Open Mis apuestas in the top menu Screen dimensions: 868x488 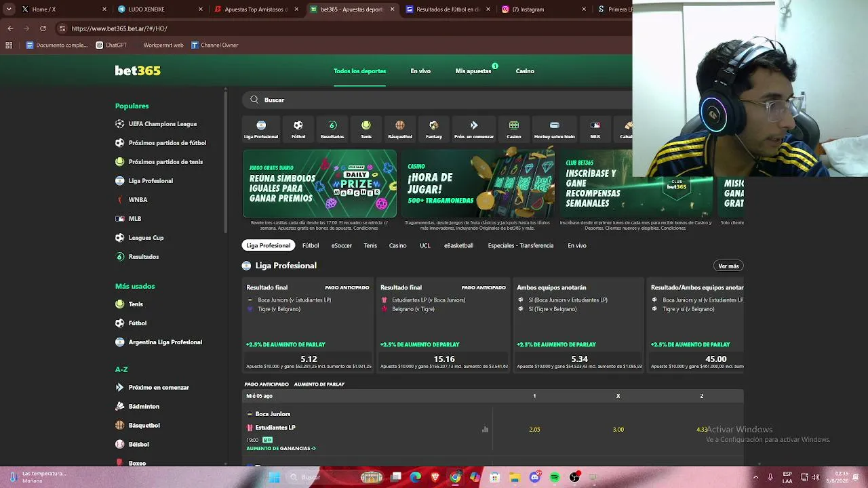click(x=473, y=70)
